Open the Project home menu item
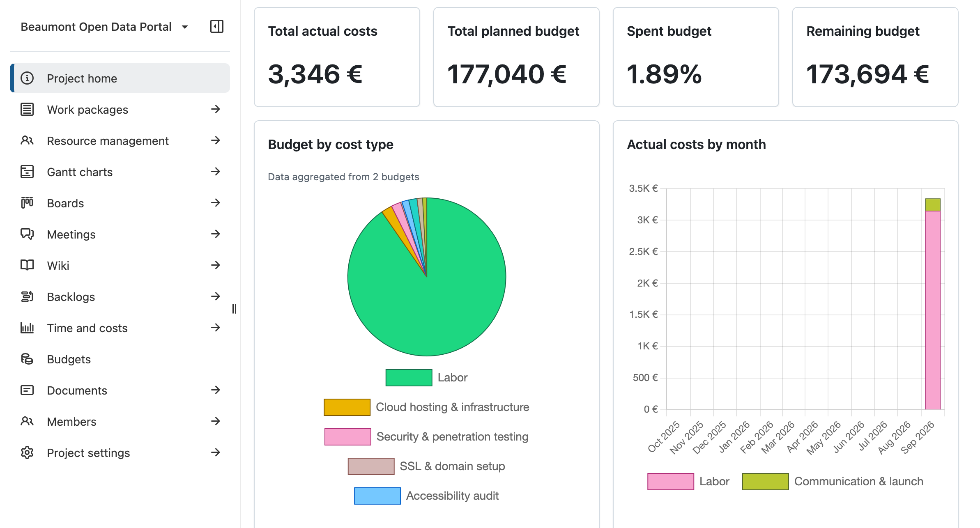Viewport: 980px width, 528px height. point(120,78)
